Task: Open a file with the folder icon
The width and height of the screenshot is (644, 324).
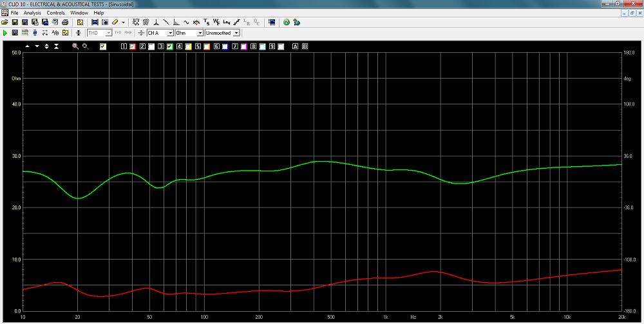Action: (x=5, y=22)
